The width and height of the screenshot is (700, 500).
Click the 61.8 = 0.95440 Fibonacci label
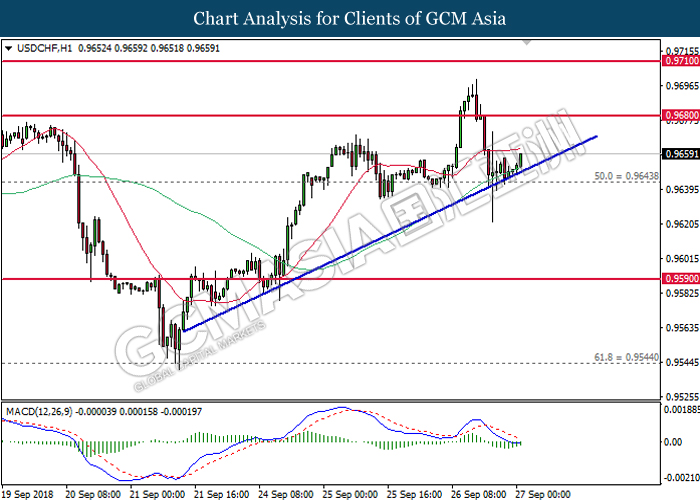[x=626, y=357]
